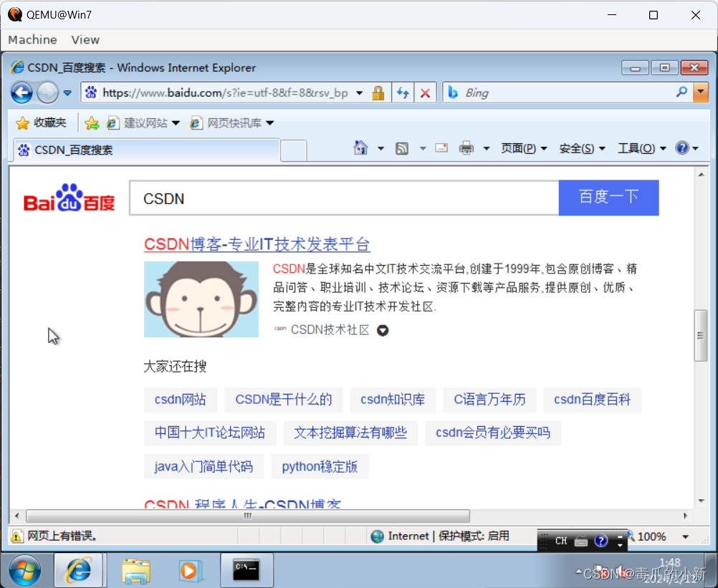The height and width of the screenshot is (588, 718).
Task: Open the Windows Start button
Action: [x=24, y=569]
